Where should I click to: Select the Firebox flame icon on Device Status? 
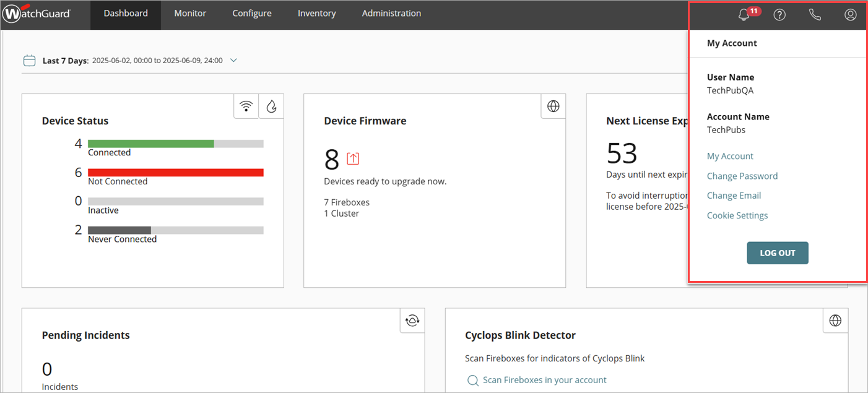click(271, 106)
